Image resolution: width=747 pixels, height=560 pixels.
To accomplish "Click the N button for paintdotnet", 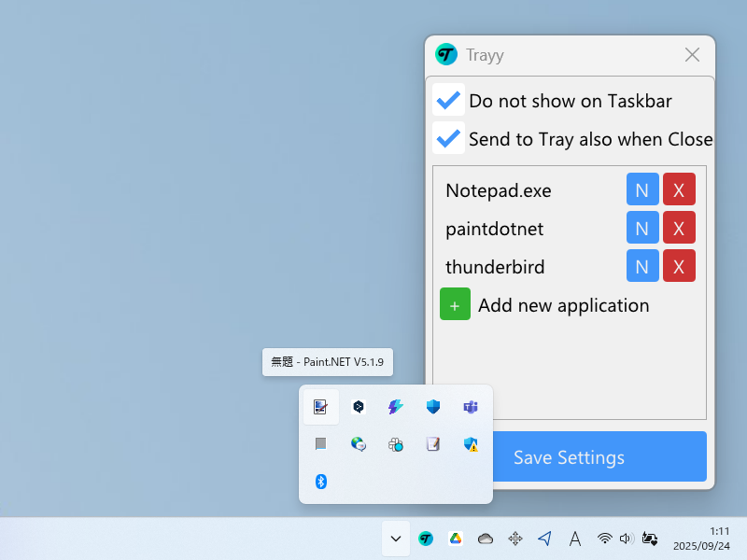I will click(642, 228).
